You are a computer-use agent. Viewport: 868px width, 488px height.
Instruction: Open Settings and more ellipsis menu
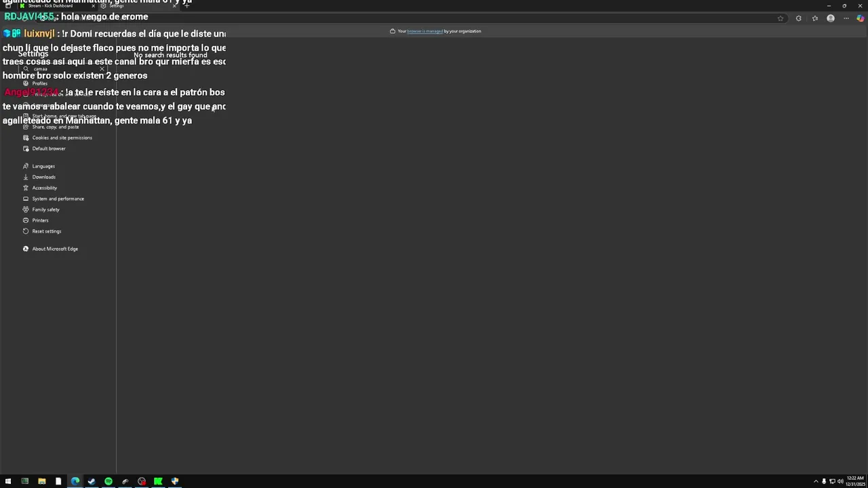[x=846, y=18]
